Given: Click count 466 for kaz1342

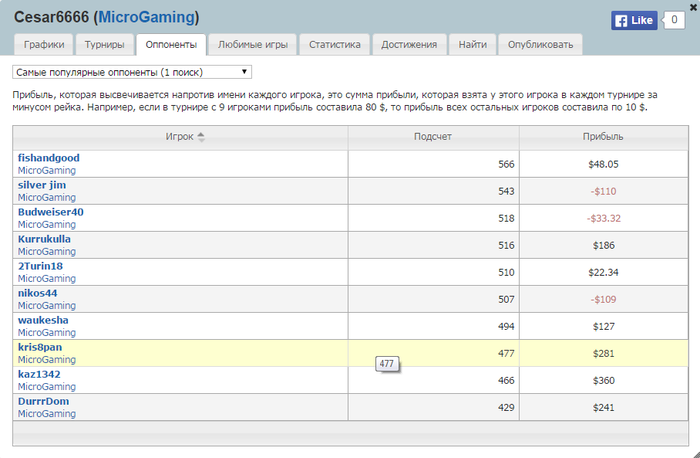Looking at the screenshot, I should pos(506,381).
